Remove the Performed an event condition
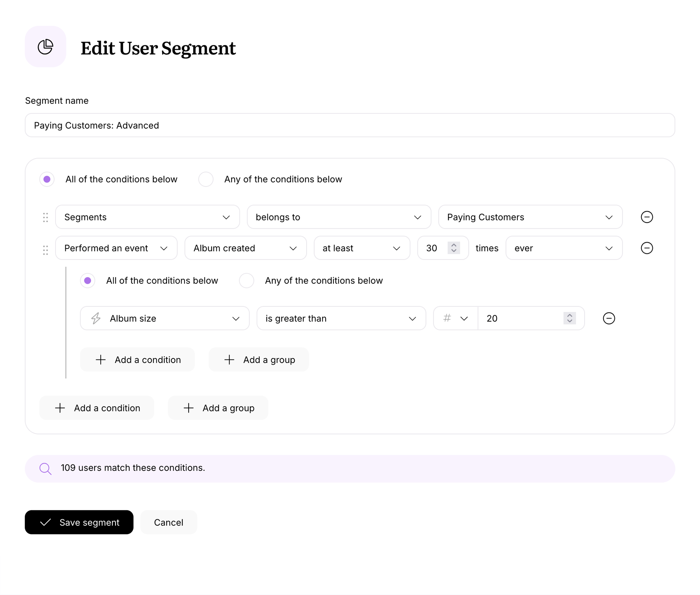700x595 pixels. click(x=647, y=248)
